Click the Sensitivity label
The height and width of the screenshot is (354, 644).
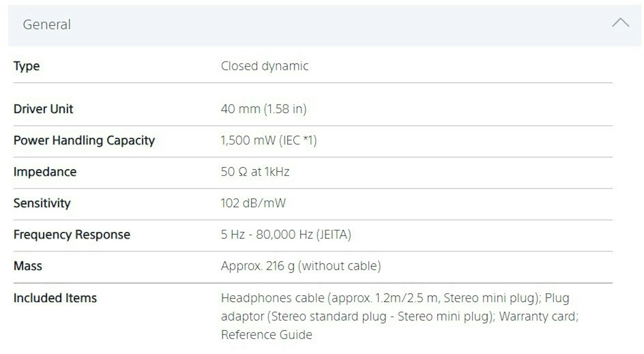click(x=42, y=203)
